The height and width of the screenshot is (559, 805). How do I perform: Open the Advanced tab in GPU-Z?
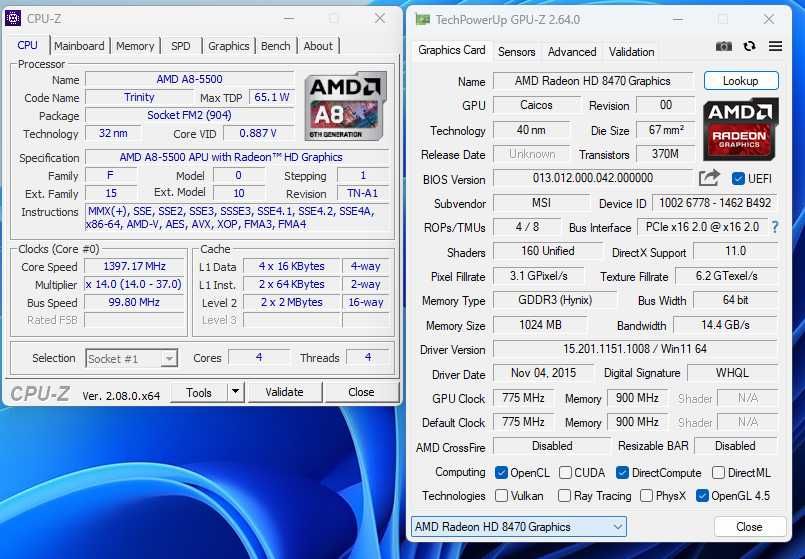tap(572, 52)
